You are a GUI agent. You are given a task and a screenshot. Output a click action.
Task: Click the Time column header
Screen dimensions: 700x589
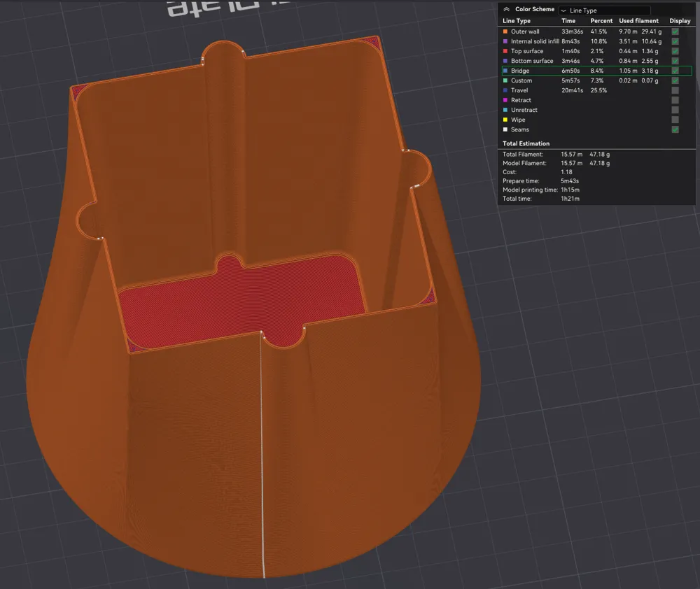pyautogui.click(x=568, y=20)
